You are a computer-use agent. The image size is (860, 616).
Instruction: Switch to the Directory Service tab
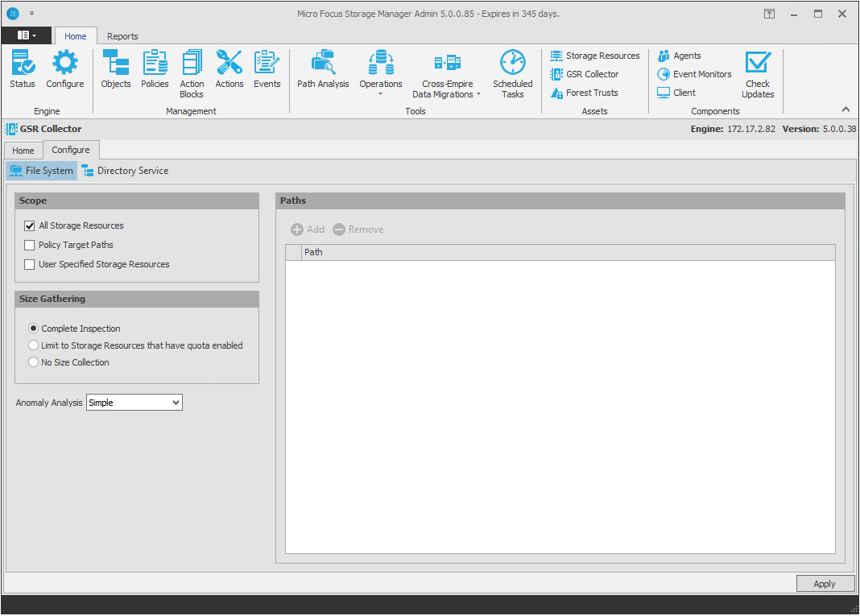pos(126,171)
